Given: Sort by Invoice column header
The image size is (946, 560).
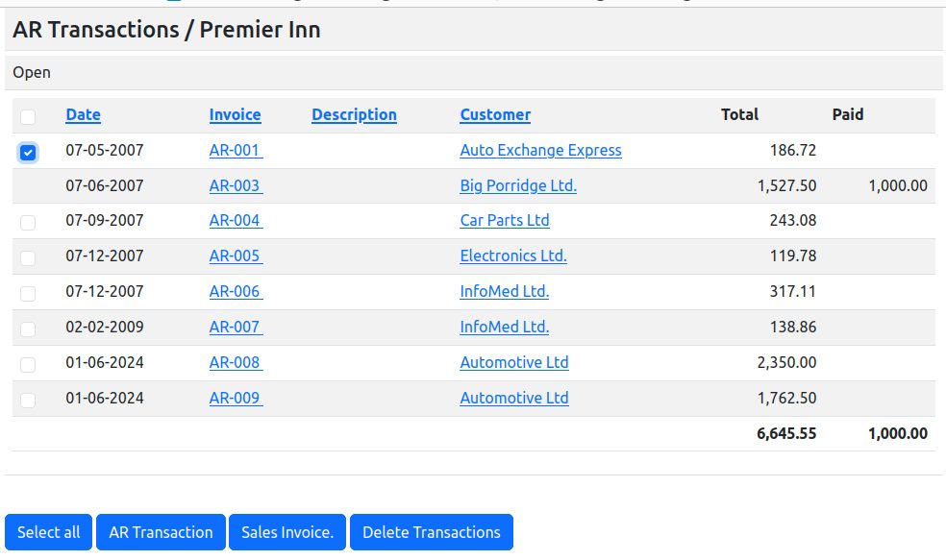Looking at the screenshot, I should 235,114.
